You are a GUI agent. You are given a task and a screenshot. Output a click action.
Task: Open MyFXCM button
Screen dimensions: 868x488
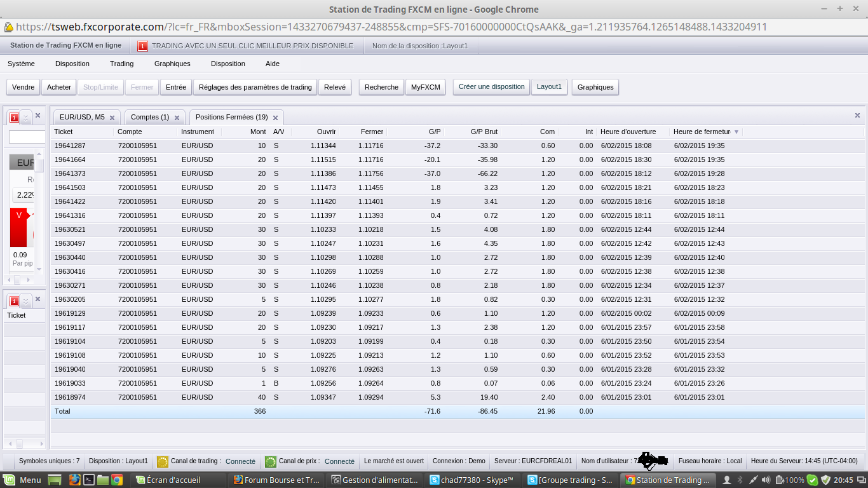tap(426, 87)
